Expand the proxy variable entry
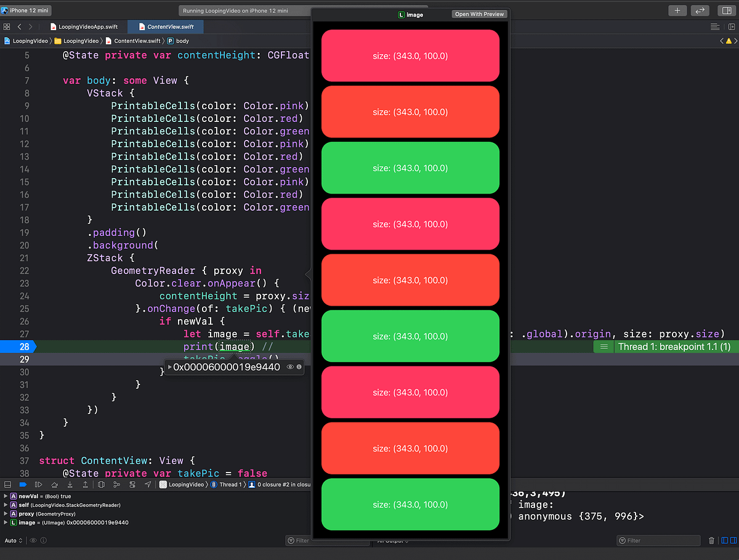 pyautogui.click(x=4, y=513)
